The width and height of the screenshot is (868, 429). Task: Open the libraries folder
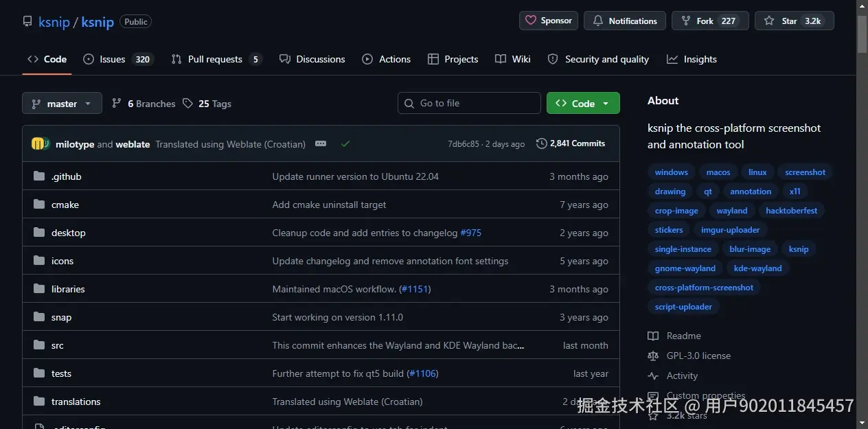[68, 289]
